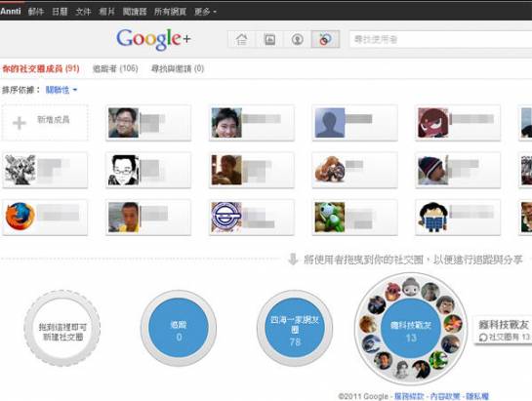Select the first-row contact wearing glasses and a dark shirt

[x=148, y=123]
